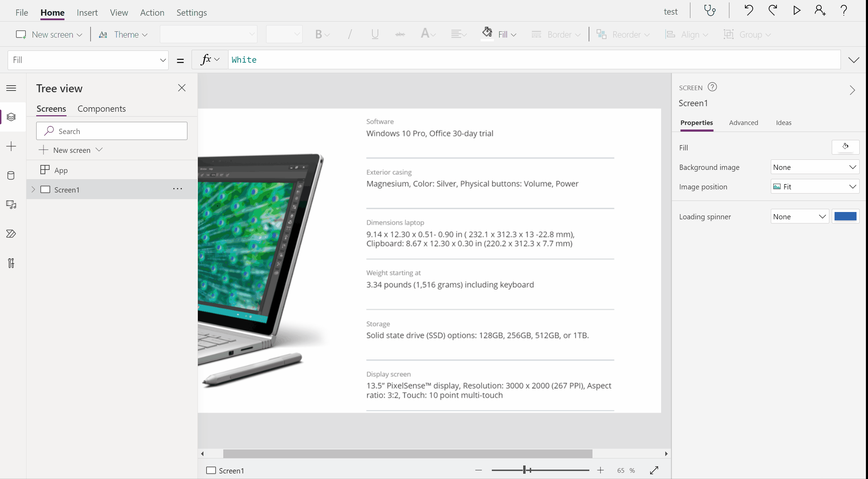Open the Action menu

click(152, 13)
